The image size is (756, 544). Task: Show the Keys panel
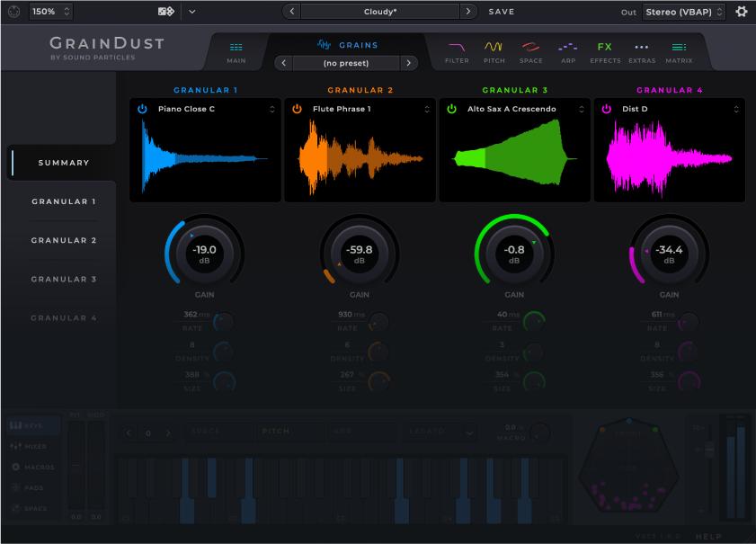(x=33, y=425)
